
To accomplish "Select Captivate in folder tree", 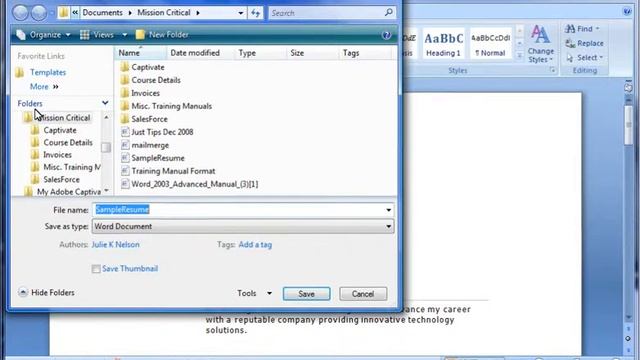I will click(60, 130).
